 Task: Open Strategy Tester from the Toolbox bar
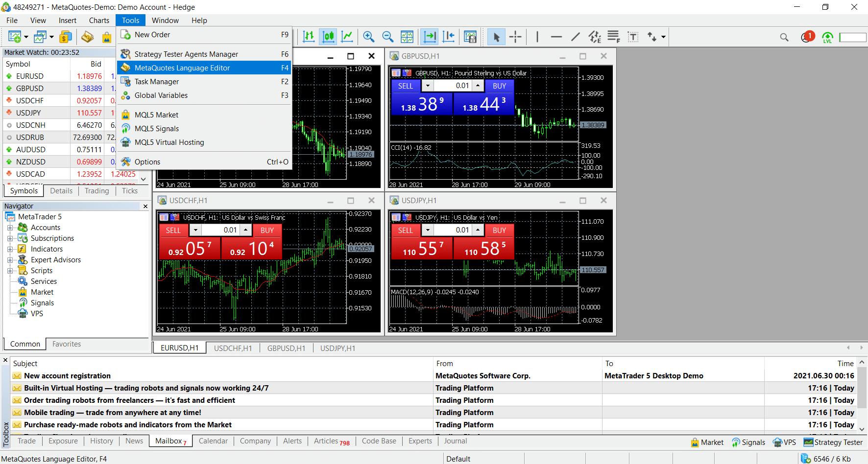[x=833, y=442]
